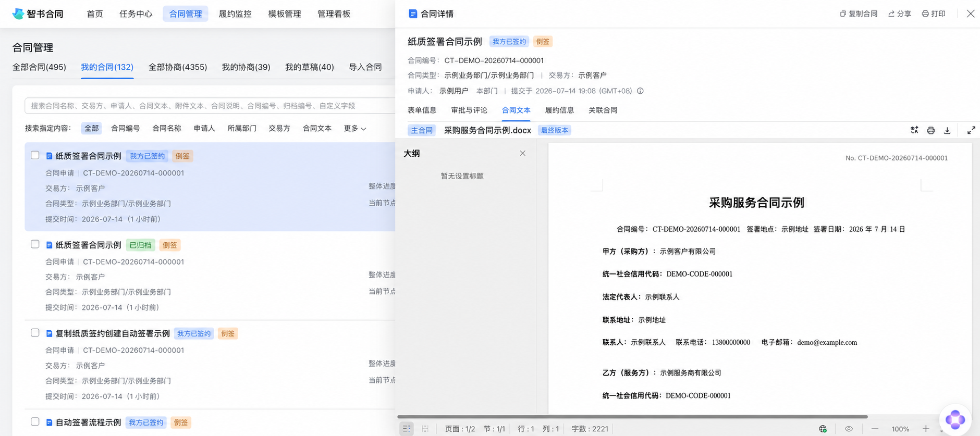Select 所属部门 search scope filter
Viewport: 980px width, 436px height.
coord(242,128)
